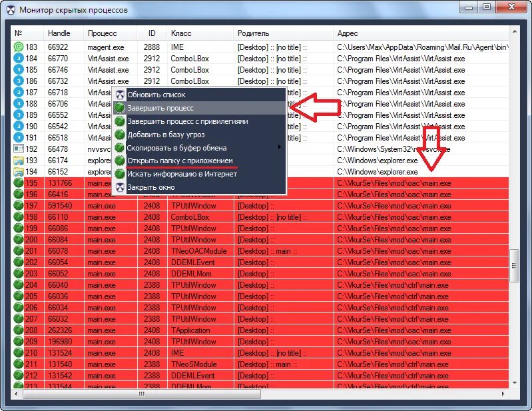Click the horizontal scrollbar left arrow
This screenshot has width=532, height=411.
(x=16, y=394)
